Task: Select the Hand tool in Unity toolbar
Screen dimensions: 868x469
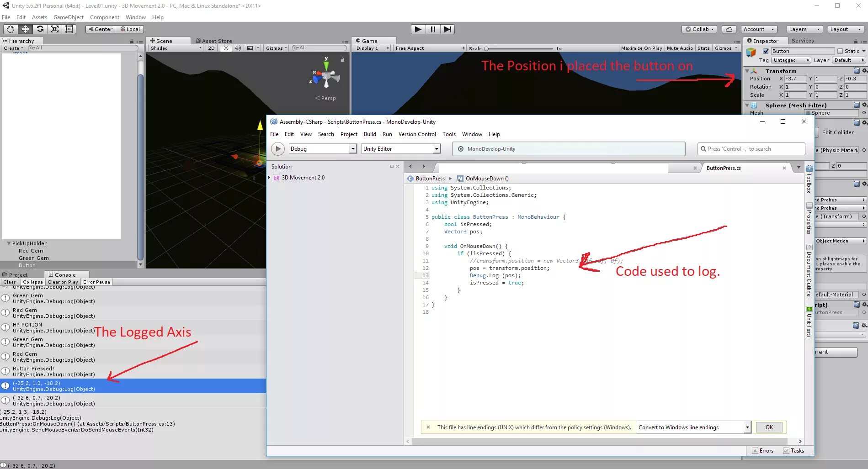Action: coord(11,29)
